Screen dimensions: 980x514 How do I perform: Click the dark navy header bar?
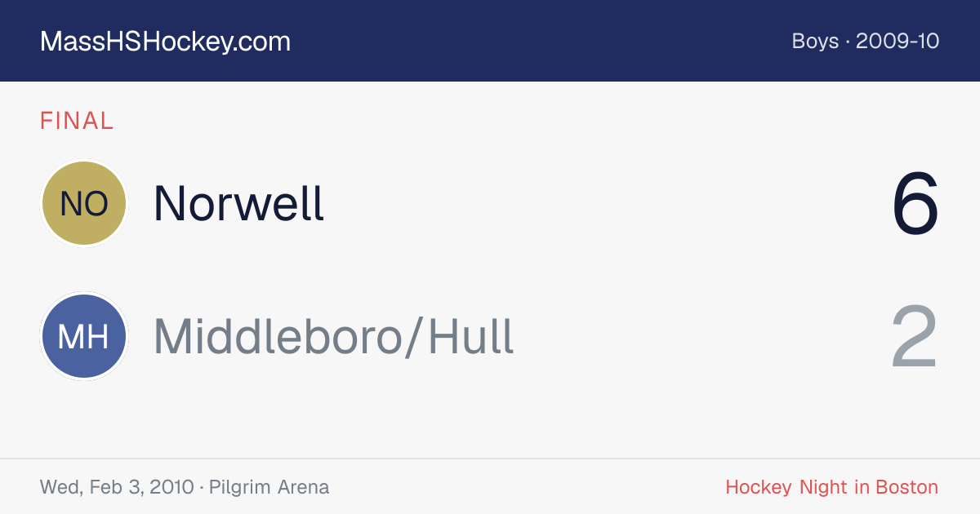(x=490, y=41)
